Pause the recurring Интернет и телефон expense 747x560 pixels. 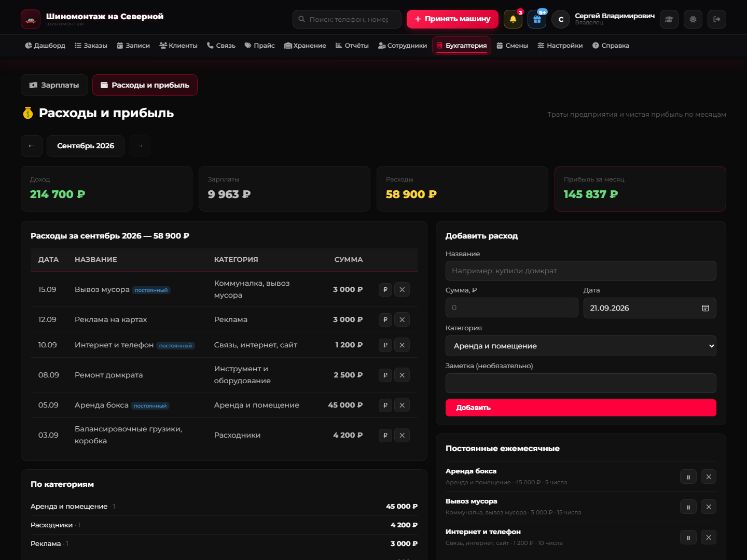pos(688,537)
